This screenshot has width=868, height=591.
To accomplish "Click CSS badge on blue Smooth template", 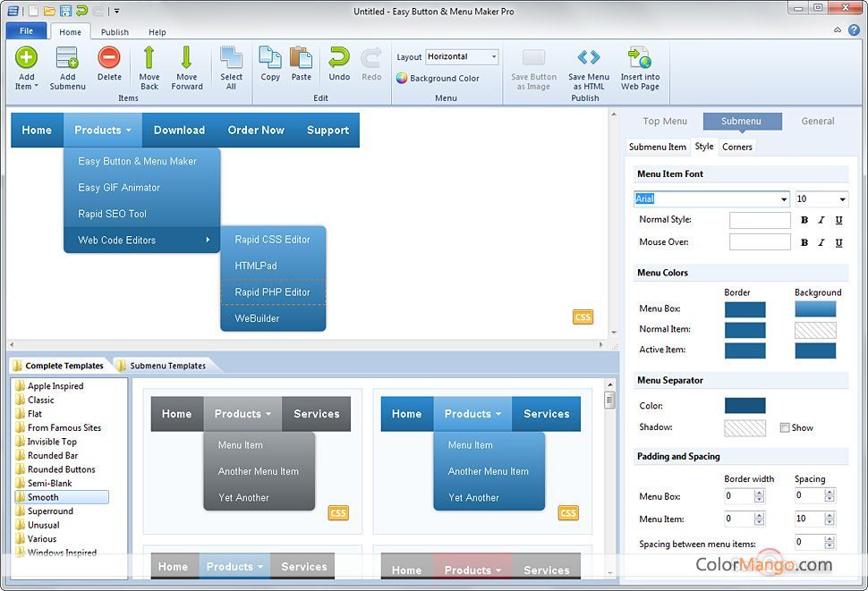I will tap(568, 513).
